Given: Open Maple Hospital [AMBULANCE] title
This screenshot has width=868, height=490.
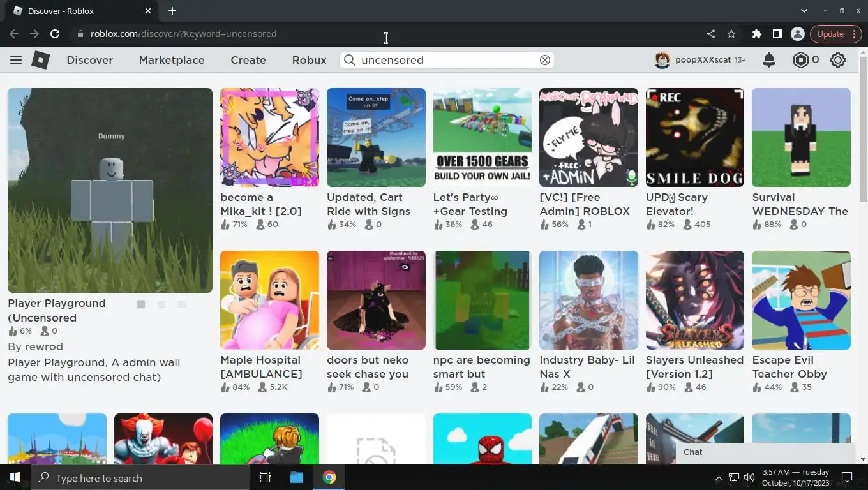Looking at the screenshot, I should click(x=261, y=367).
